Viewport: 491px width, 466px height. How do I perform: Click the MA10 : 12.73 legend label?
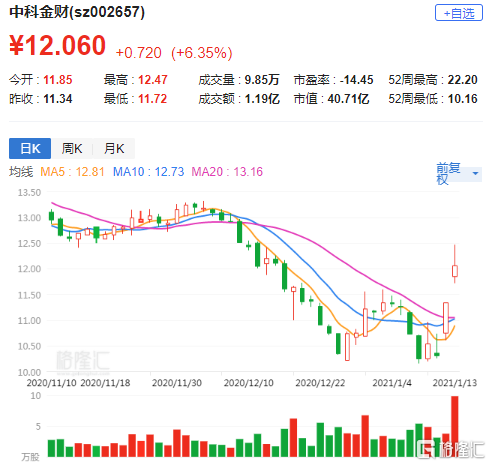click(x=148, y=172)
